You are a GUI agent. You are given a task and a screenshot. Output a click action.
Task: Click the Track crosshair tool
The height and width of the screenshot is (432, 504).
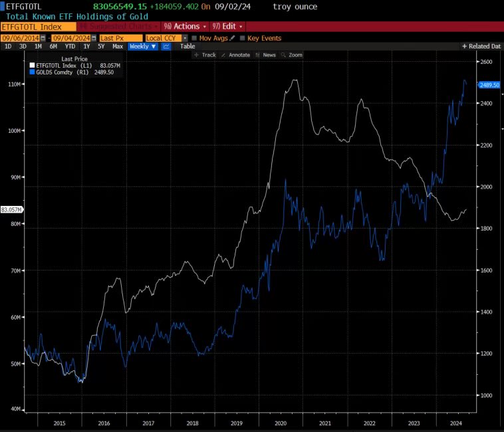[205, 55]
